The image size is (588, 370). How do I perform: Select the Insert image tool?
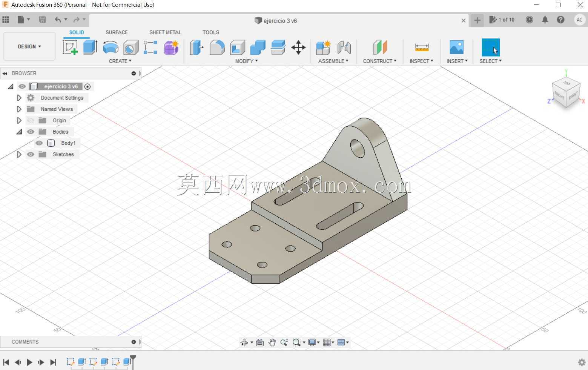(457, 48)
